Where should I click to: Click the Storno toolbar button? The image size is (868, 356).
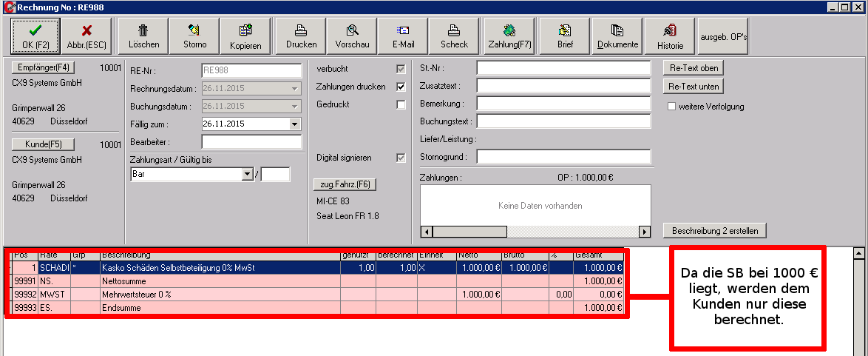(194, 35)
